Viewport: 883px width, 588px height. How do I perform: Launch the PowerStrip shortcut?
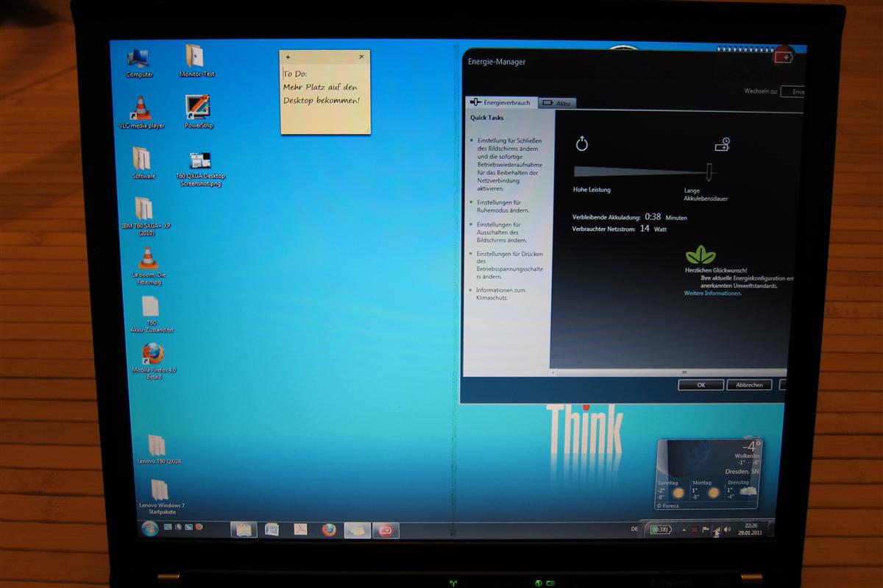[x=198, y=112]
